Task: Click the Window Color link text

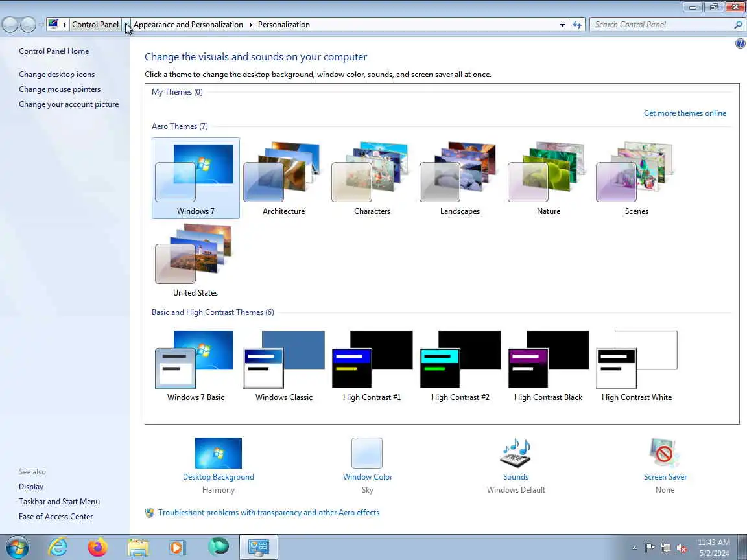Action: [367, 476]
